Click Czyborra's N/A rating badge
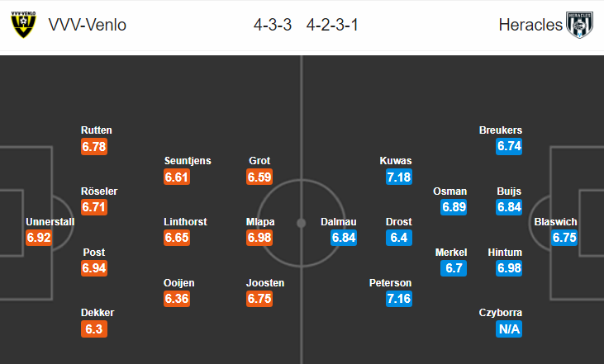This screenshot has width=604, height=364. 509,329
